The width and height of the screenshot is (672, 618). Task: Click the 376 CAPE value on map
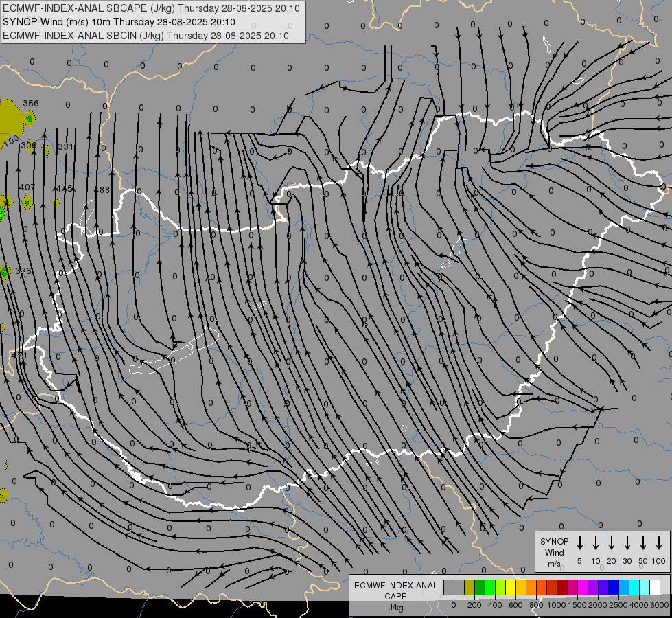click(23, 271)
